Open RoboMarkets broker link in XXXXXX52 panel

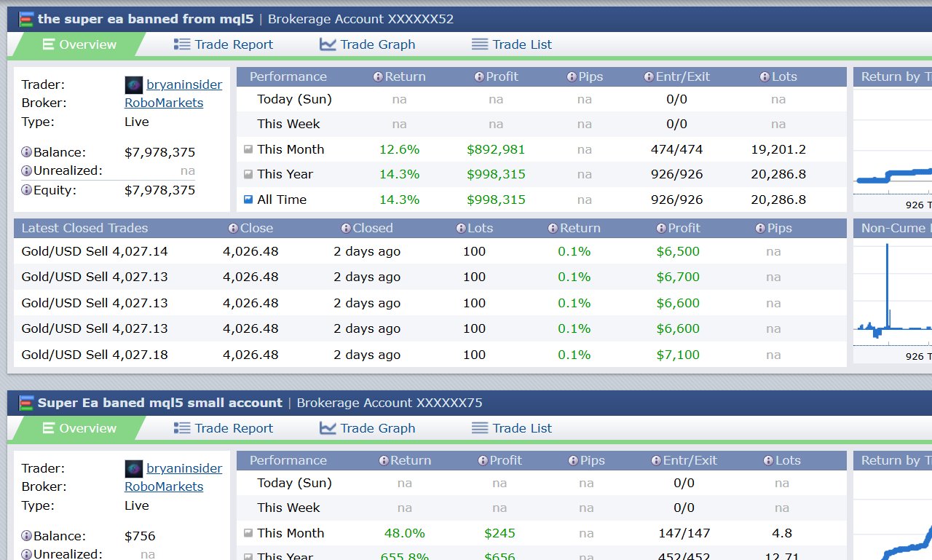(164, 103)
